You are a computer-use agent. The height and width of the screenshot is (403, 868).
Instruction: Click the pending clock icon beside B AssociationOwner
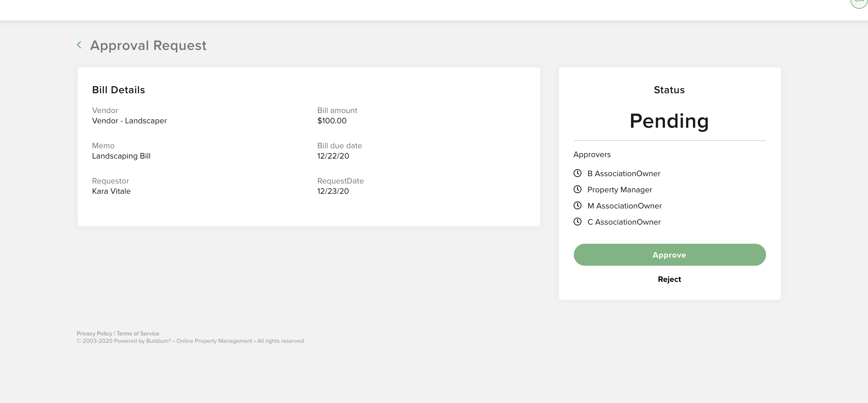coord(577,173)
